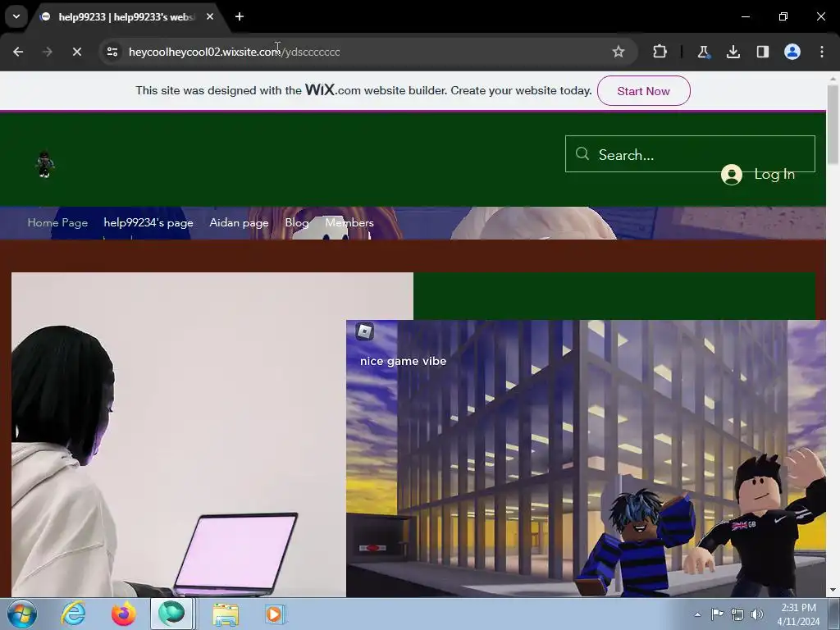Viewport: 840px width, 630px height.
Task: Toggle the browser side panel
Action: [x=762, y=52]
